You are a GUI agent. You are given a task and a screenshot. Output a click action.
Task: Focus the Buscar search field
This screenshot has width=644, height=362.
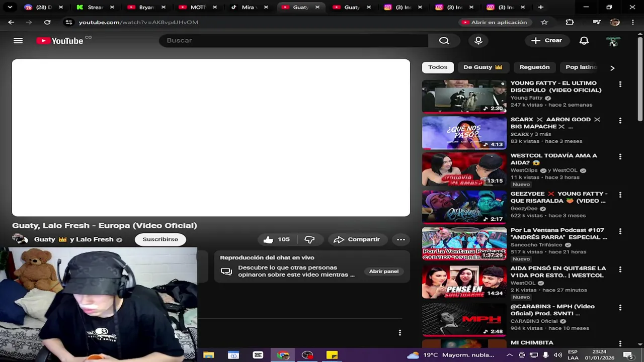coord(293,40)
